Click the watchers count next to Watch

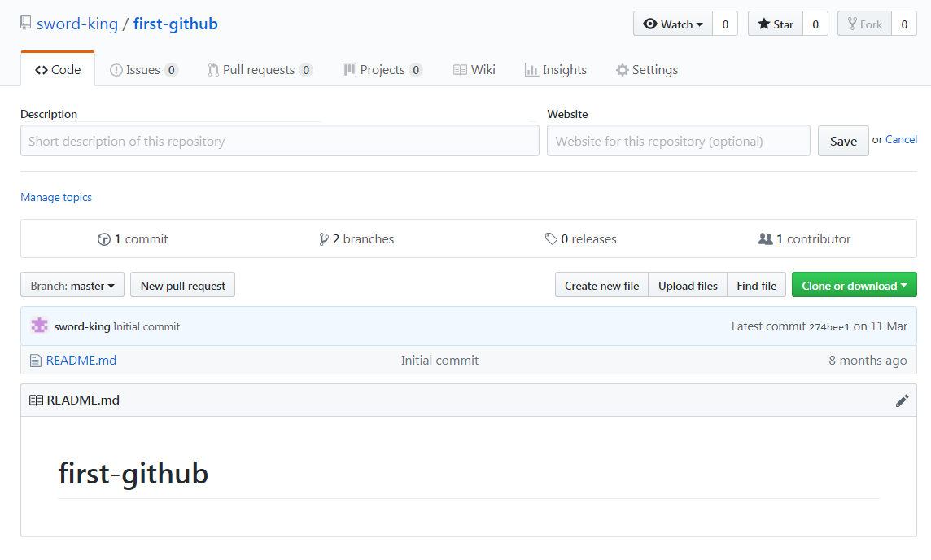click(725, 24)
